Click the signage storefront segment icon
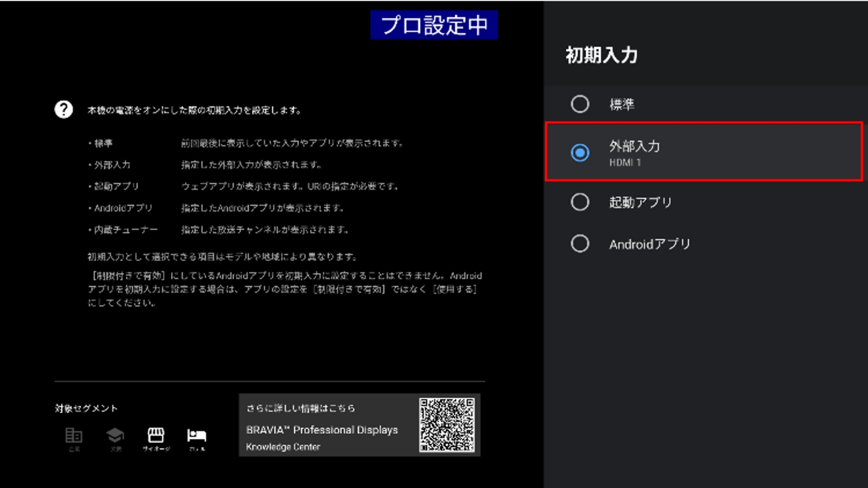The height and width of the screenshot is (488, 868). click(156, 435)
